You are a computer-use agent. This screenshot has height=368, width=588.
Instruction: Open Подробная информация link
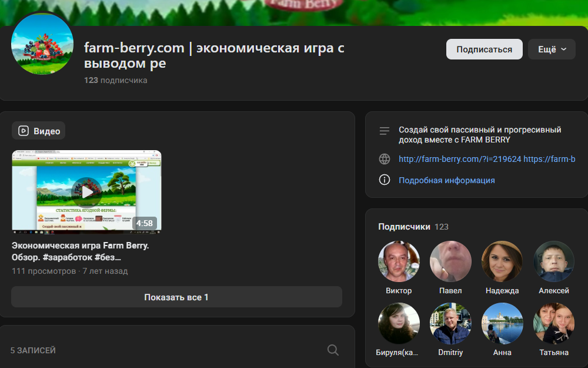(447, 180)
